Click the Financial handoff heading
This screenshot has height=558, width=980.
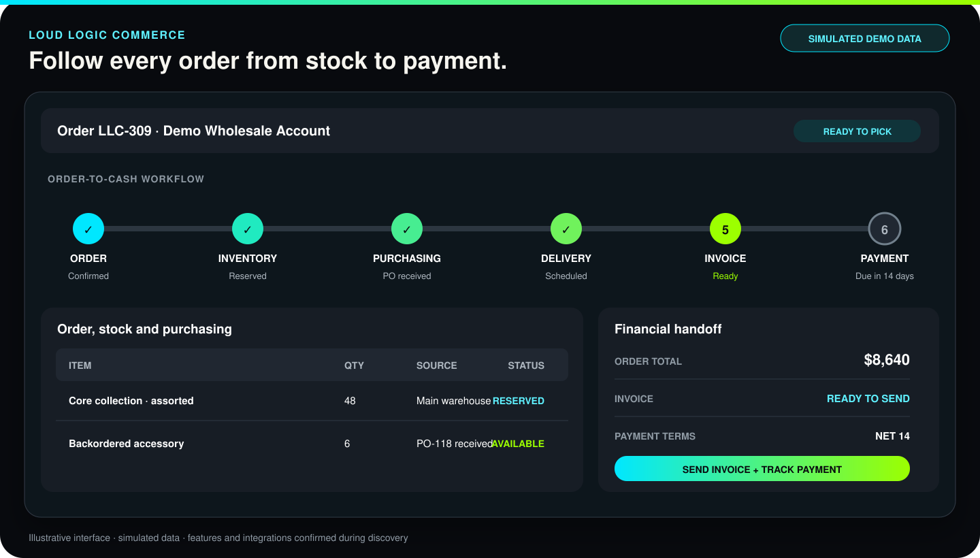(668, 329)
